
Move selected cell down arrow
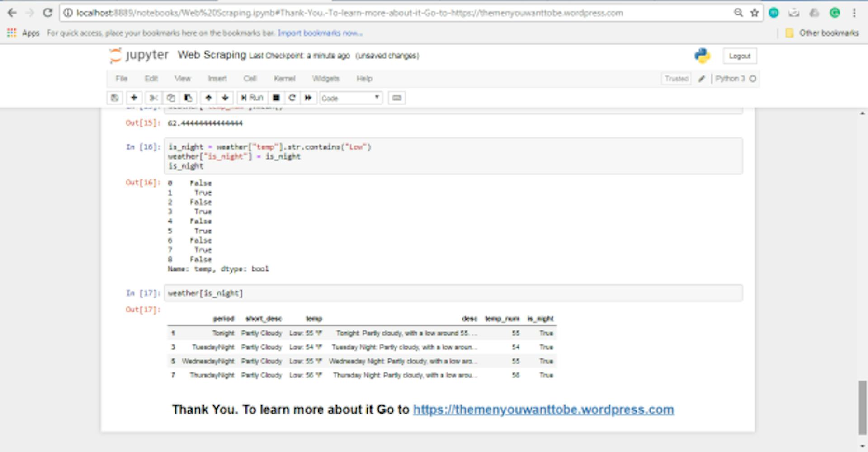point(225,98)
